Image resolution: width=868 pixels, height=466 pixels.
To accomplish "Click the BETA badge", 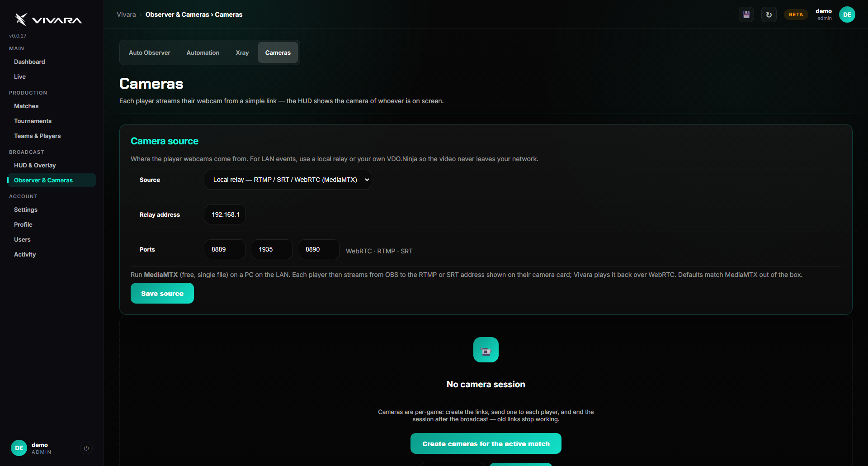I will click(796, 14).
